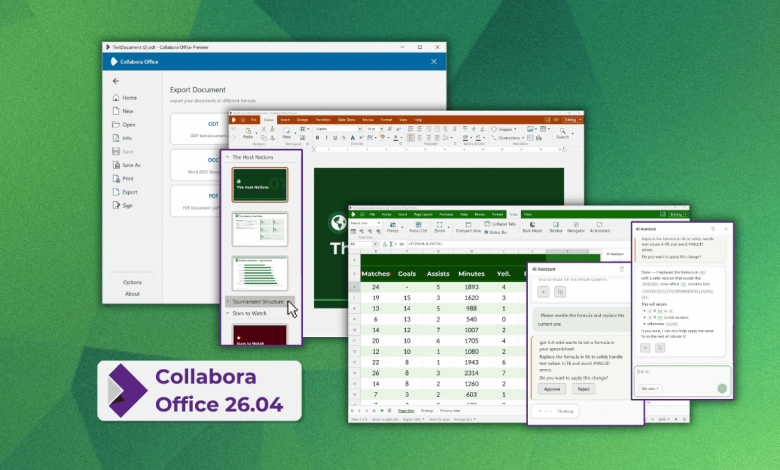
Task: Click Freeze icon in spreadsheet View ribbon
Action: [393, 227]
